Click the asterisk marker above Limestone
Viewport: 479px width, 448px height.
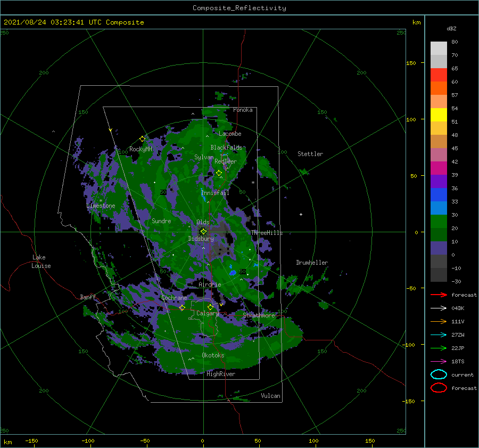[101, 201]
